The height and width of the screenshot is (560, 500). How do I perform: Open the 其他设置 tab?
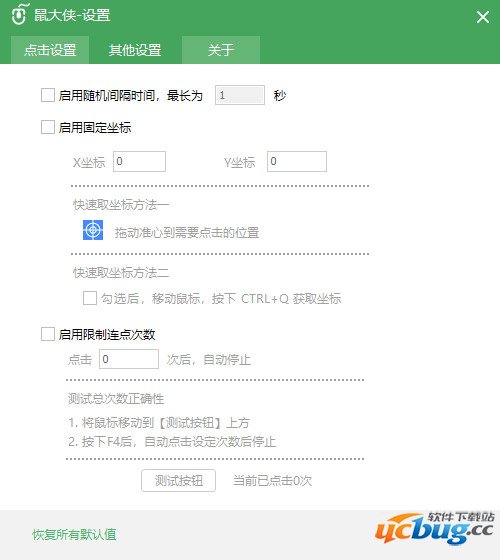[135, 50]
